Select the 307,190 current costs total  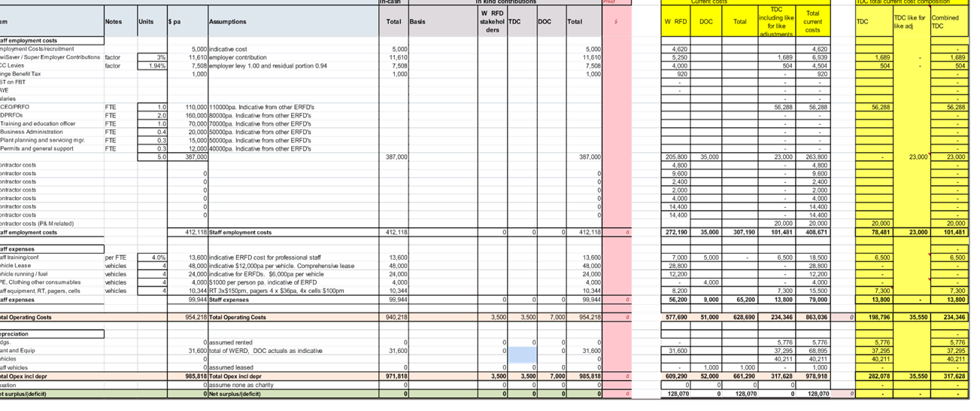[741, 233]
